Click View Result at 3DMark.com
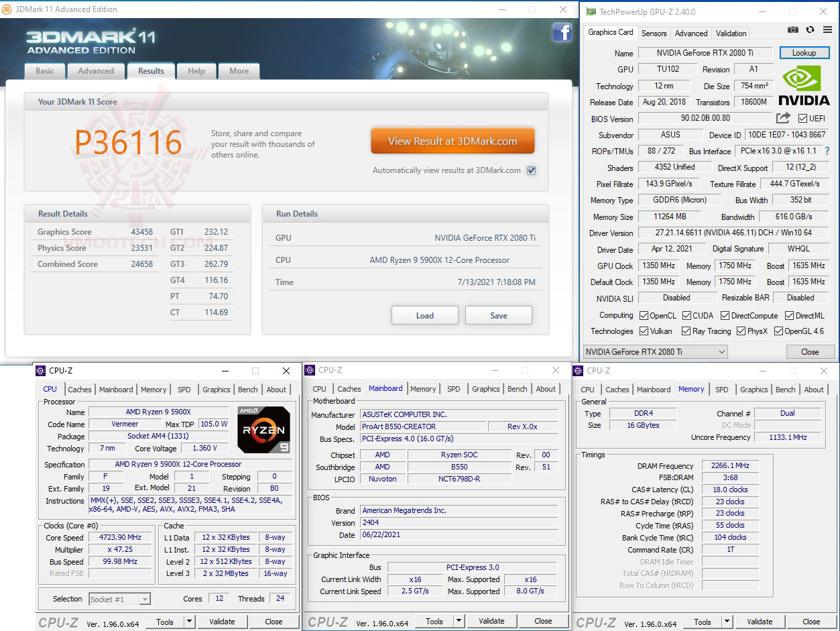The image size is (840, 631). (452, 141)
